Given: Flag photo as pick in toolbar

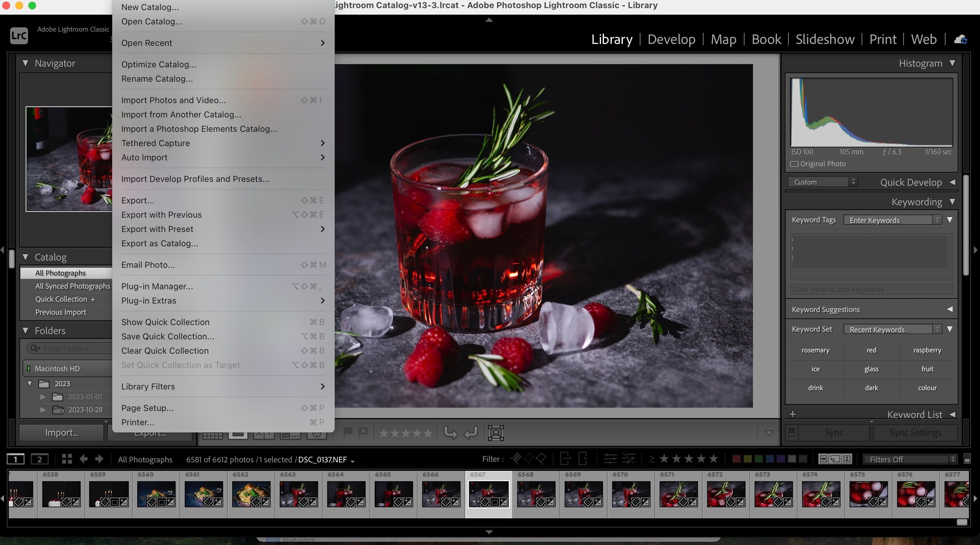Looking at the screenshot, I should 347,432.
